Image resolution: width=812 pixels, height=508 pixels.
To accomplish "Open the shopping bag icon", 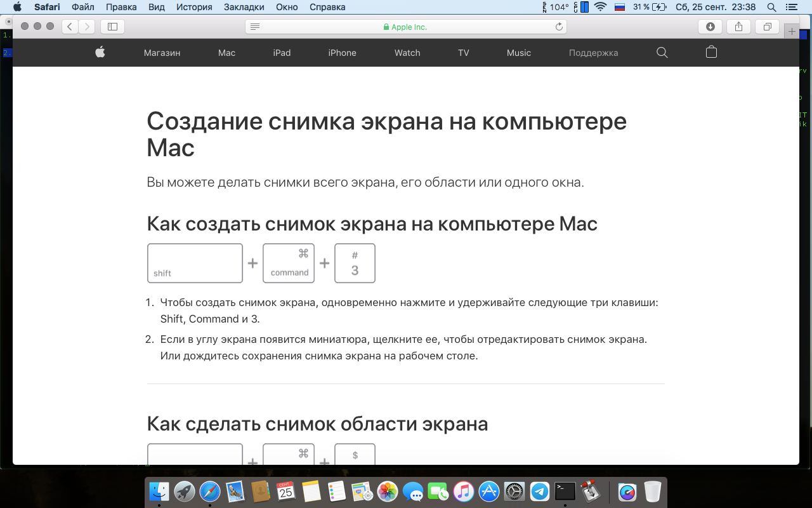I will tap(711, 53).
